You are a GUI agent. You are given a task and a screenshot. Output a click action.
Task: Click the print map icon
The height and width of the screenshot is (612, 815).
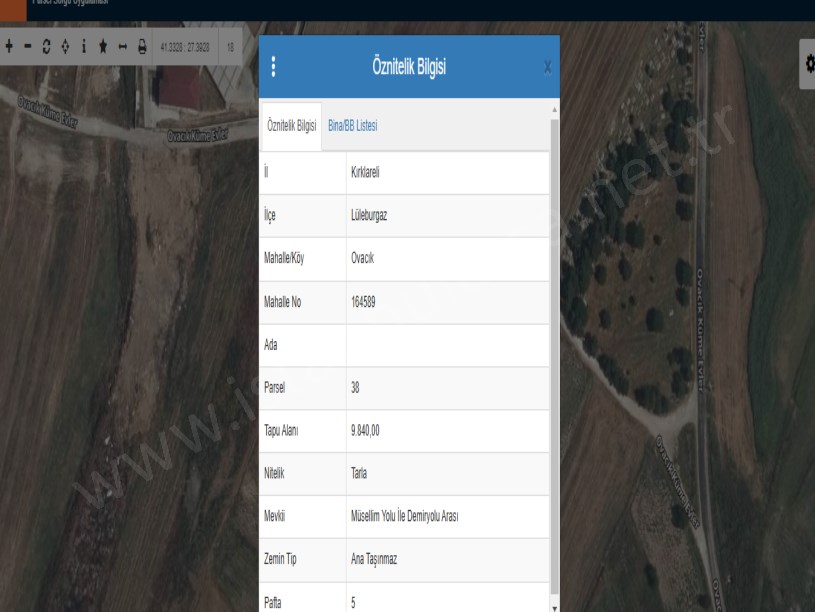coord(141,47)
